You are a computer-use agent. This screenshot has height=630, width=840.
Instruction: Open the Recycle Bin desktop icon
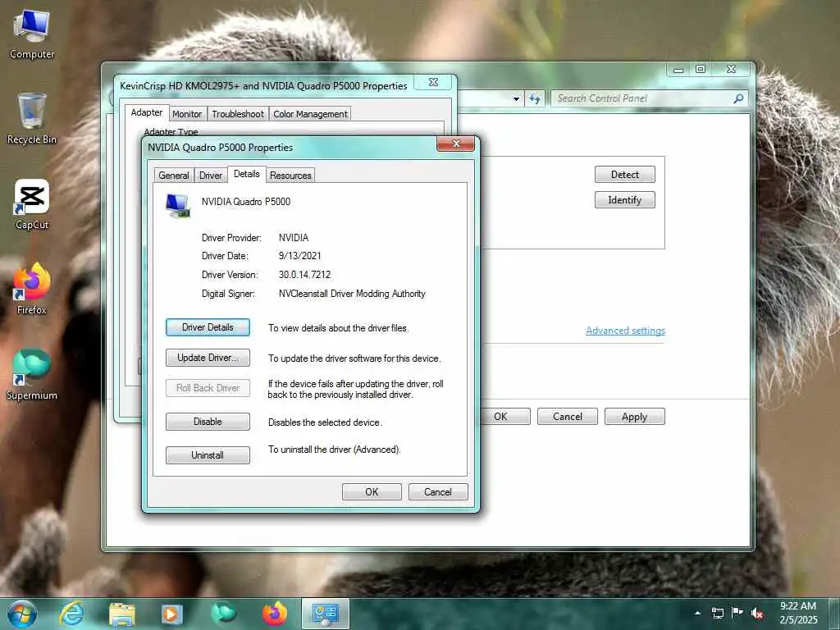click(32, 118)
